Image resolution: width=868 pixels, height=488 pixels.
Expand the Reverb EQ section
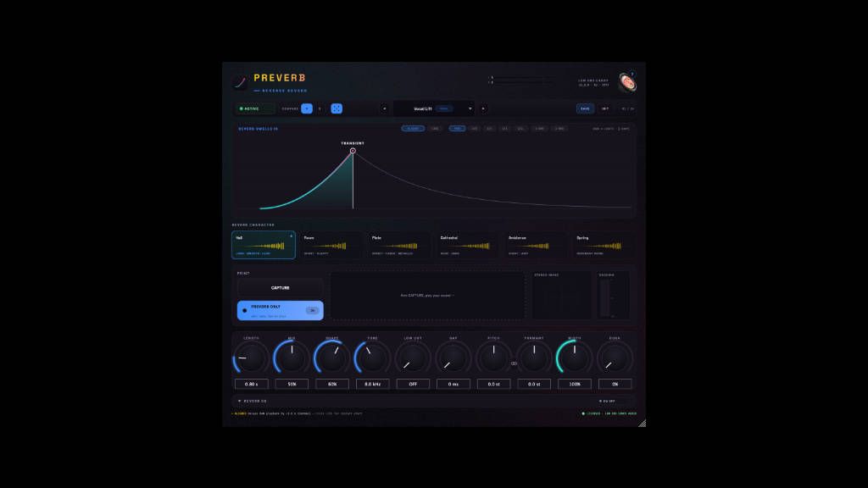(x=253, y=401)
